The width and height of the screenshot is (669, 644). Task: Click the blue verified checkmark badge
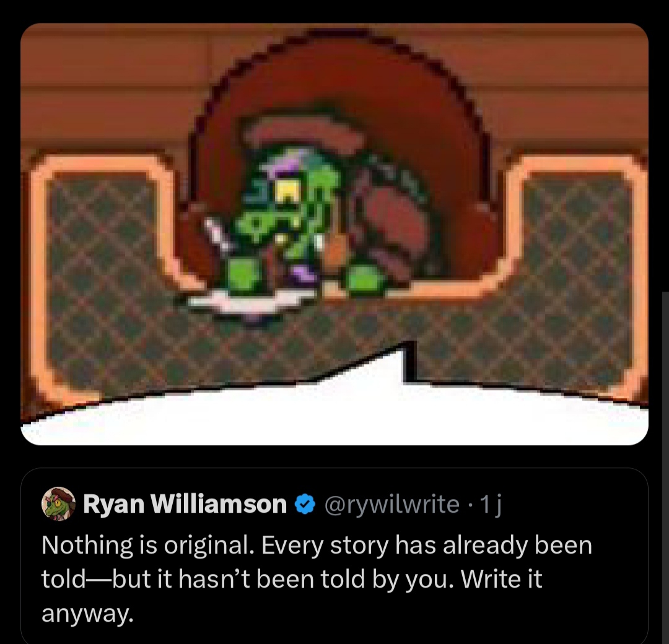(x=305, y=505)
